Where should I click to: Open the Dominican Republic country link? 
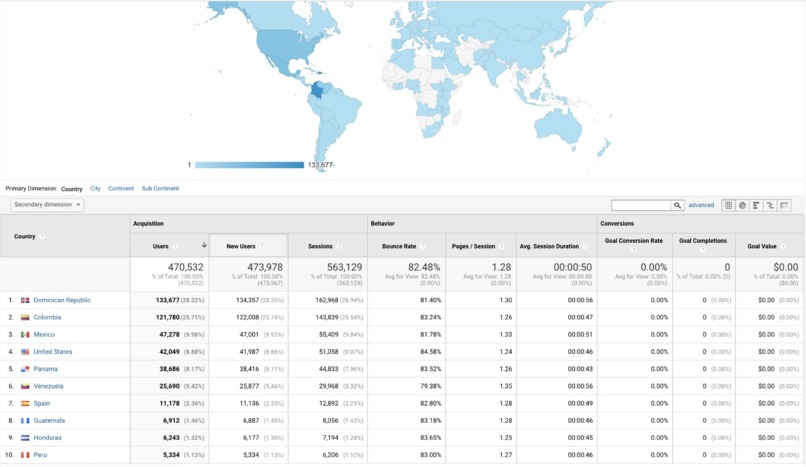tap(62, 300)
